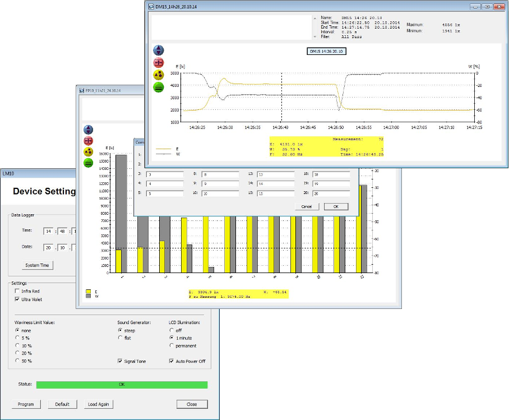Click the date day field showing 20

[48, 247]
